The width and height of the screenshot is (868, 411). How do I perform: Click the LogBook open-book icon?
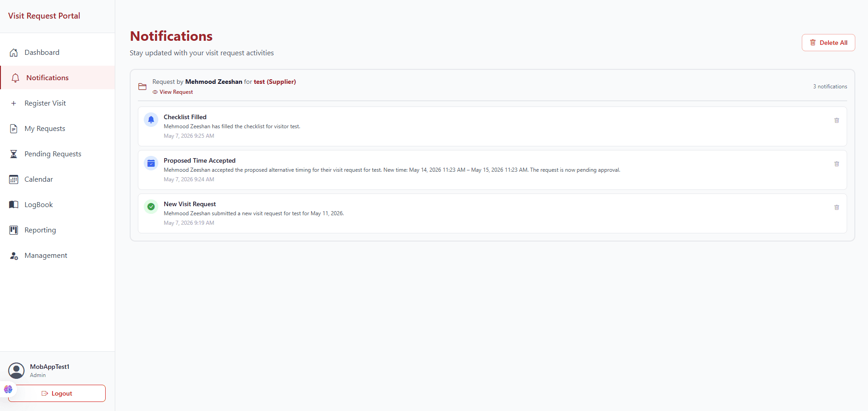pos(14,205)
